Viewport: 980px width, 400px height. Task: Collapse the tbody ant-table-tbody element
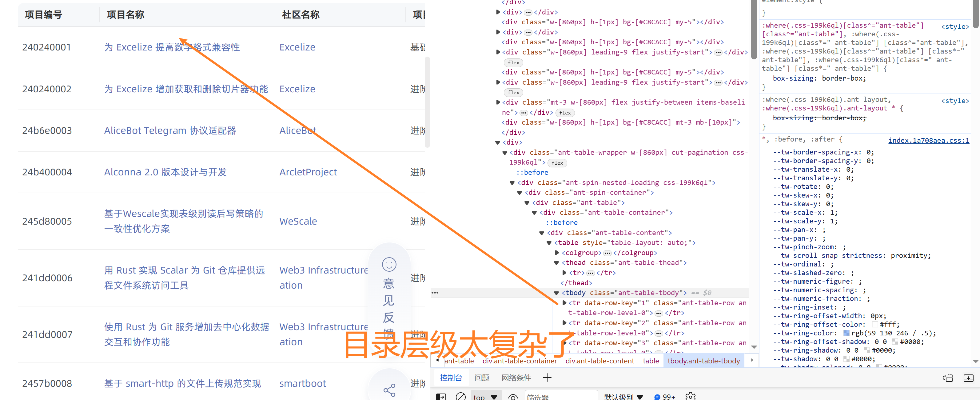(x=556, y=293)
